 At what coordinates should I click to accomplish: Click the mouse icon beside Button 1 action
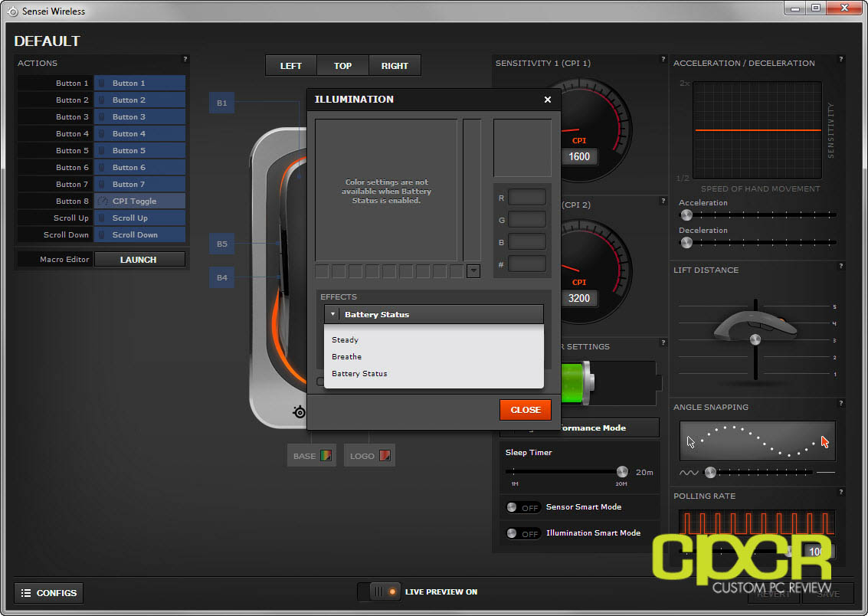click(x=102, y=83)
